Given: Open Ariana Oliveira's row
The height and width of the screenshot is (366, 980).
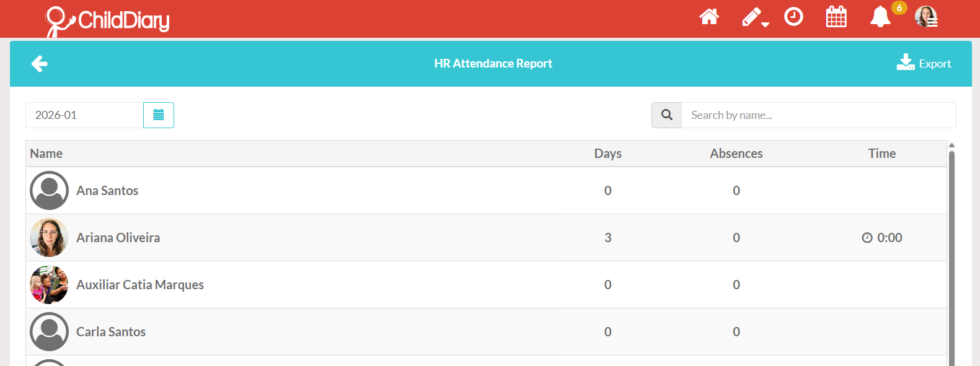Looking at the screenshot, I should 487,238.
